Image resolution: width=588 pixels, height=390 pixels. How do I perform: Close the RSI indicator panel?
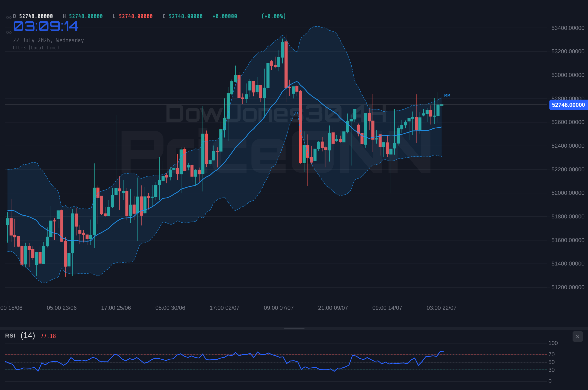pyautogui.click(x=578, y=336)
